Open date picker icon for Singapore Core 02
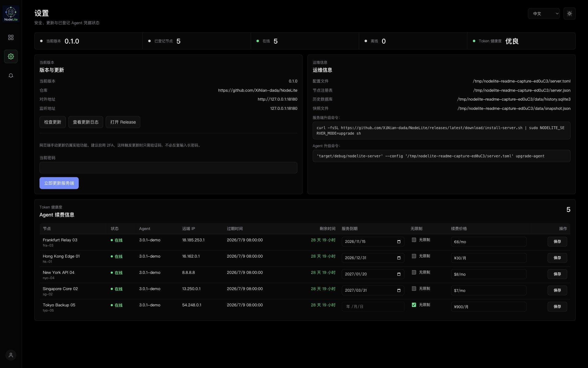 click(399, 290)
